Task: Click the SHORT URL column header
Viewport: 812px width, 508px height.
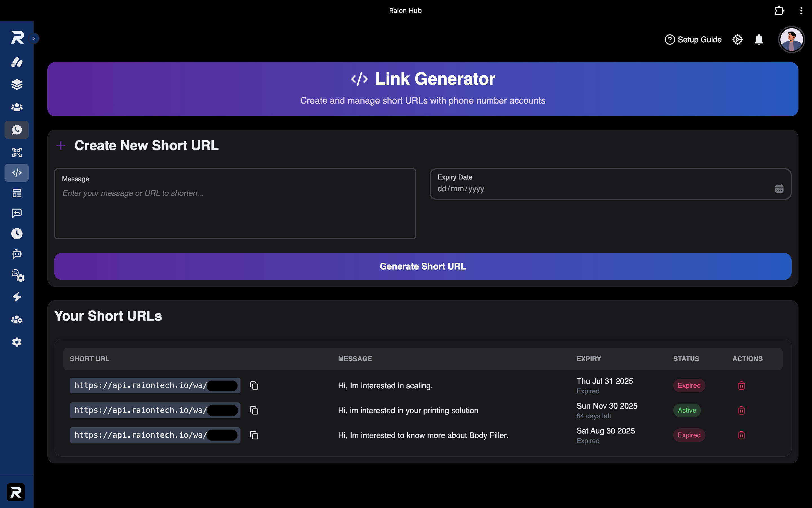Action: [90, 359]
